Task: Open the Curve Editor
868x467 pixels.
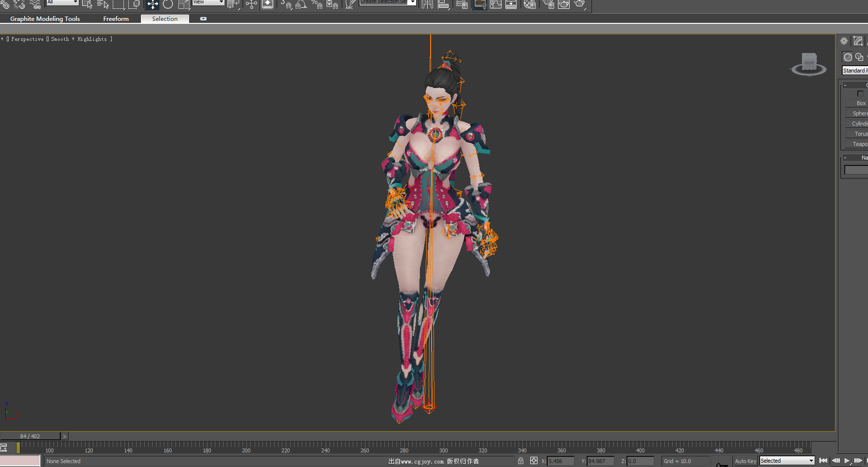Action: [496, 4]
